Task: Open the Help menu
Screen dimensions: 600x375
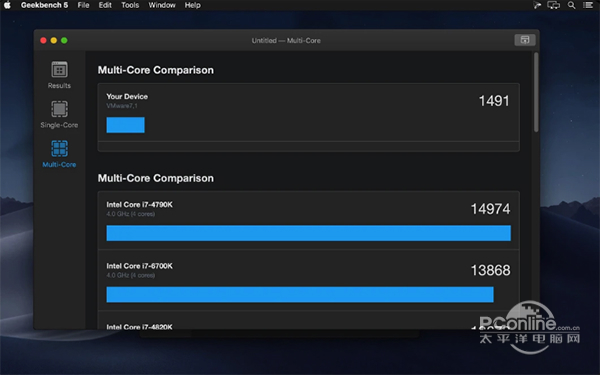Action: pyautogui.click(x=192, y=5)
